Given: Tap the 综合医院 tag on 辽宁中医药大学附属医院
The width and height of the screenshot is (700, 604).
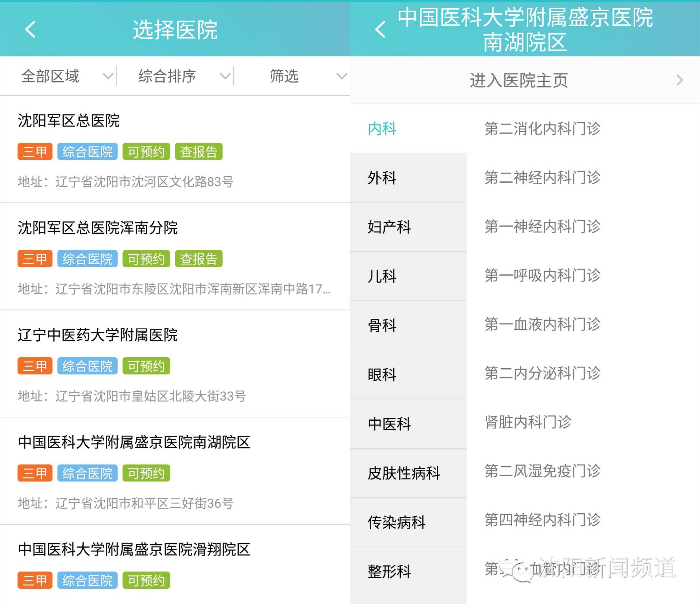Looking at the screenshot, I should [x=87, y=366].
